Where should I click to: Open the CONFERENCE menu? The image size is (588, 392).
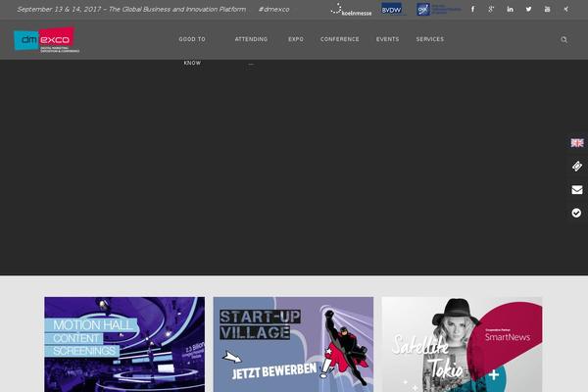[340, 39]
